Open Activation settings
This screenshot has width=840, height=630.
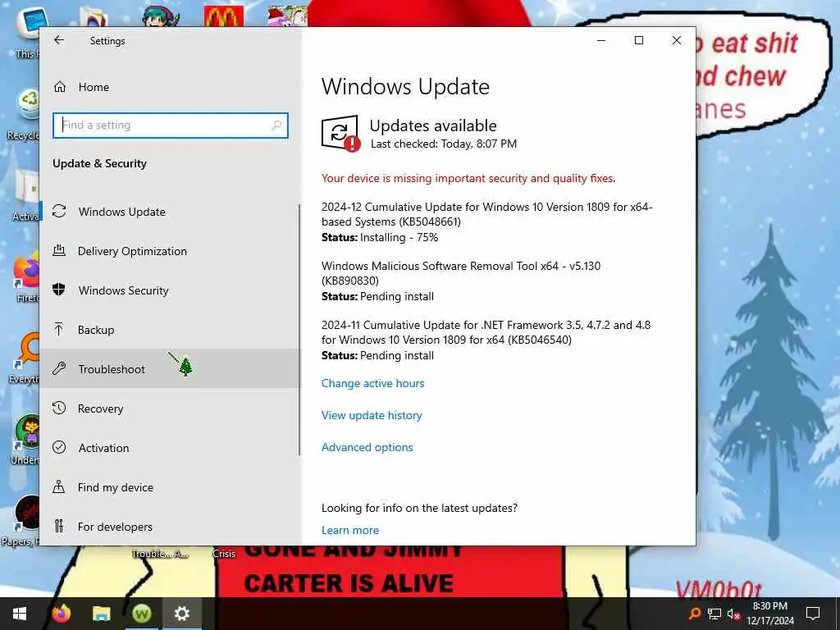(171, 448)
